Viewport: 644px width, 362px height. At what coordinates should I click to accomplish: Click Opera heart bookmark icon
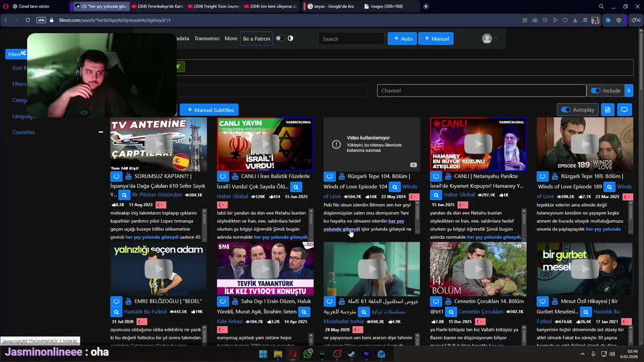(x=565, y=20)
